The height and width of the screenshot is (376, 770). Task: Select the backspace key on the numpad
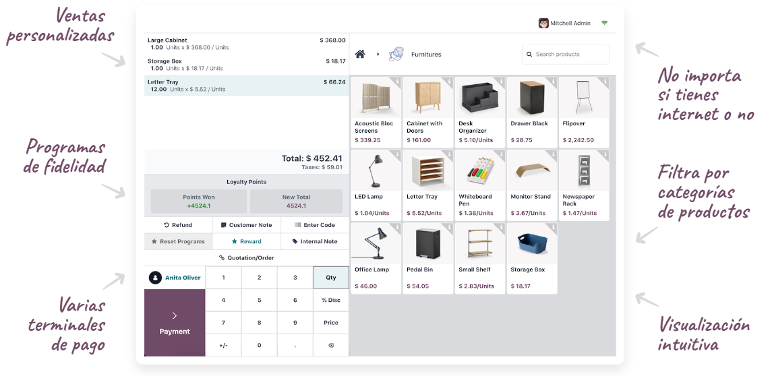point(331,345)
